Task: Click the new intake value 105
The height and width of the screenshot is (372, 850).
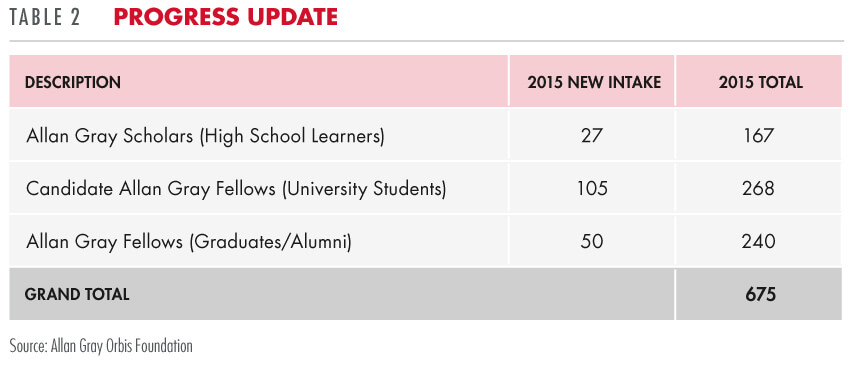Action: click(593, 189)
